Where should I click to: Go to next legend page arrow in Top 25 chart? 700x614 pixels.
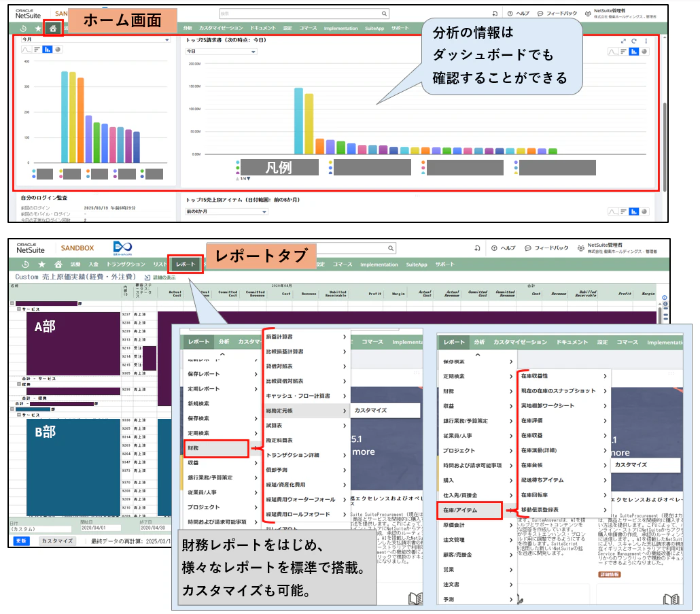tap(249, 179)
